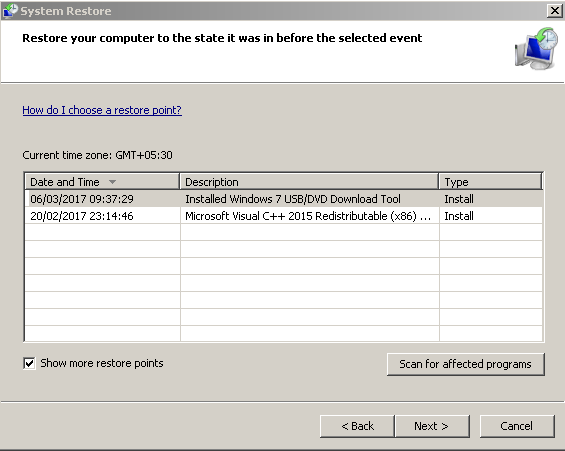Screen dimensions: 565x451
Task: Click the Show more restore points label
Action: click(x=102, y=363)
